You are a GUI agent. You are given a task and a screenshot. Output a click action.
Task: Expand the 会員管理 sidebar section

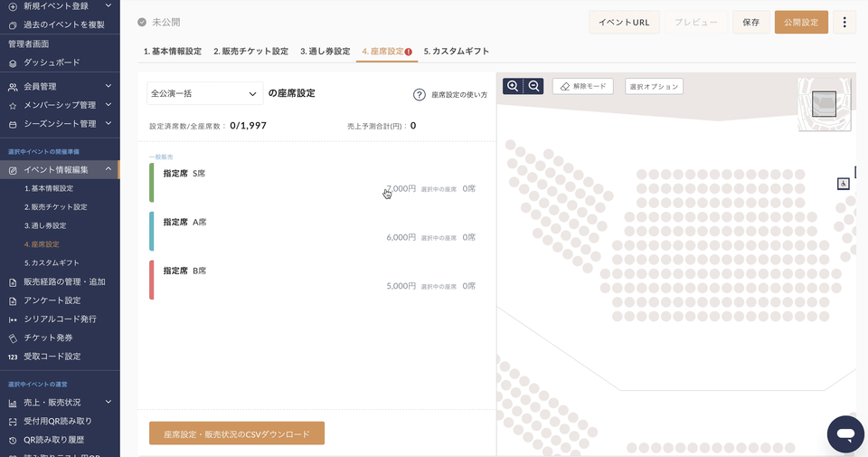(x=59, y=87)
